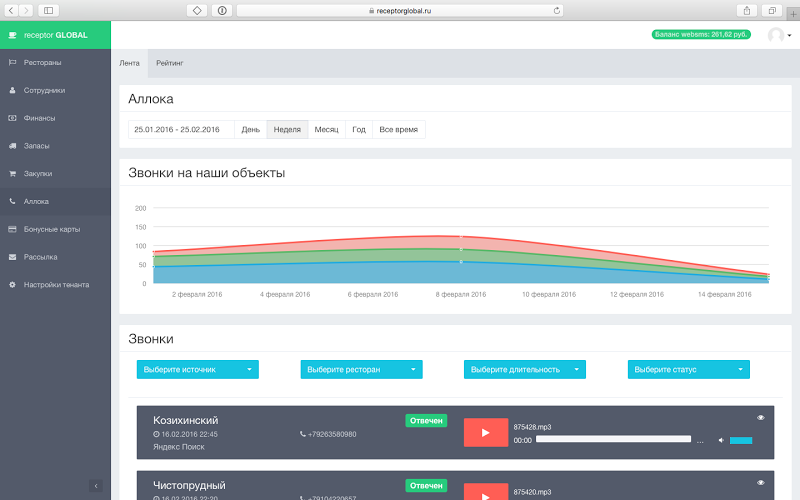Mute the speaker on Козихинский recording
This screenshot has width=800, height=500.
[721, 440]
